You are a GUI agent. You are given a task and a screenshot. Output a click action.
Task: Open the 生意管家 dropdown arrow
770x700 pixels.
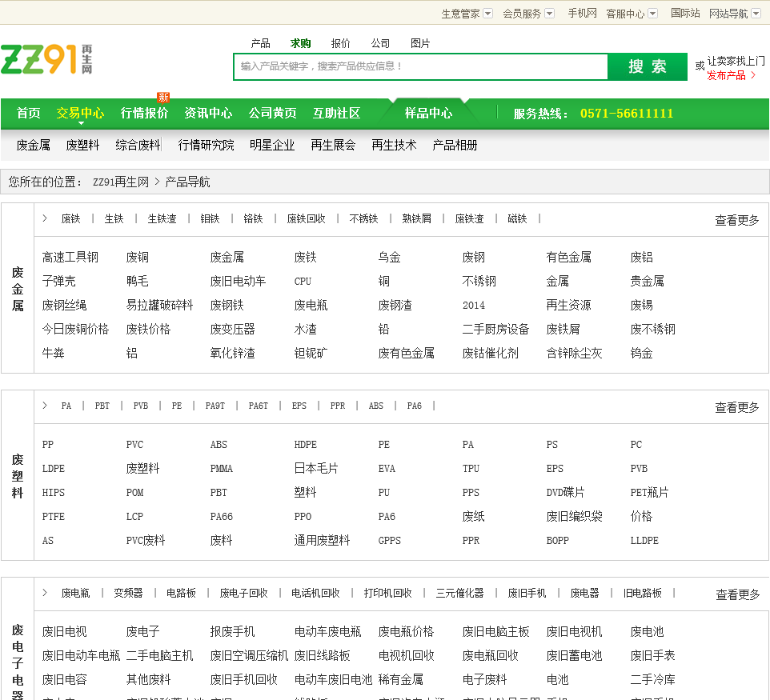pos(488,14)
